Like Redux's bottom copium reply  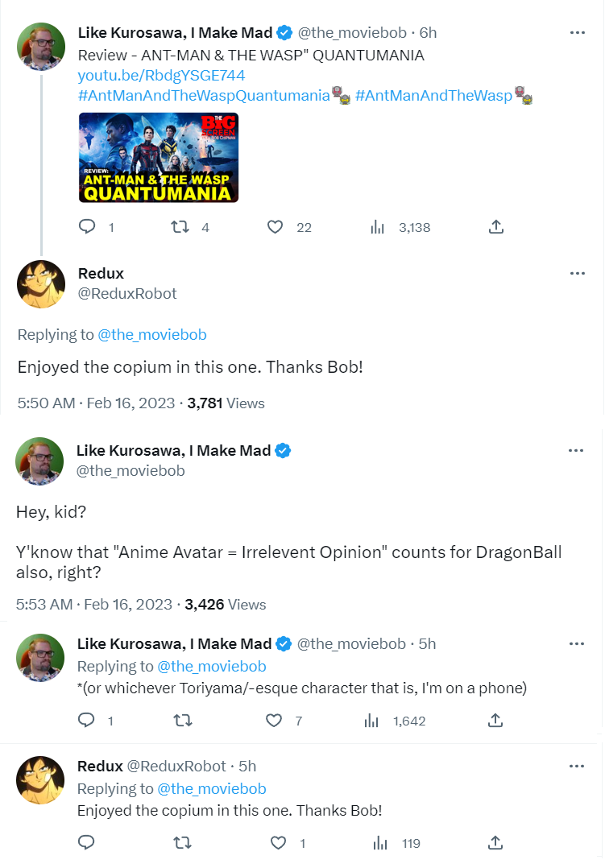click(x=278, y=843)
